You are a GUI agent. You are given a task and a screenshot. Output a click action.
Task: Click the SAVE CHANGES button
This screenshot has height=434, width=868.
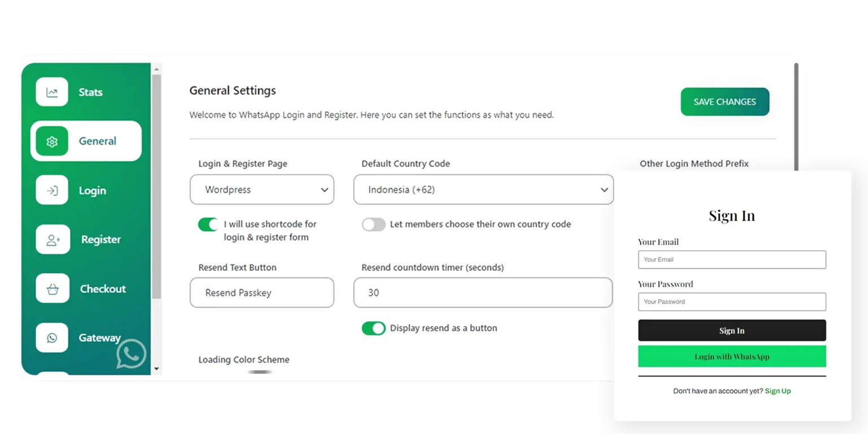coord(724,102)
